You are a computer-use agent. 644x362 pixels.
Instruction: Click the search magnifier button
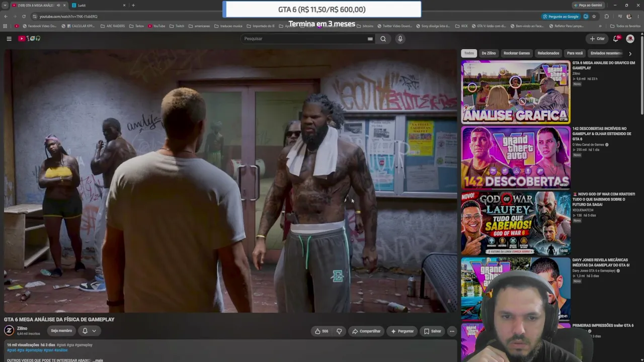click(x=383, y=39)
